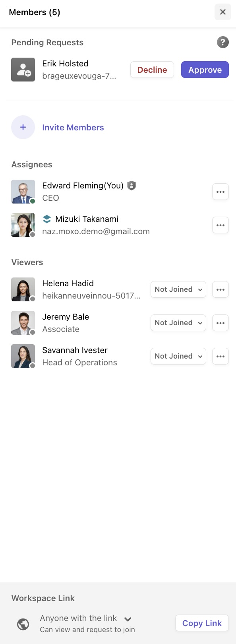236x644 pixels.
Task: Click the blue external member icon beside Mizuki Takanami
Action: [x=47, y=219]
